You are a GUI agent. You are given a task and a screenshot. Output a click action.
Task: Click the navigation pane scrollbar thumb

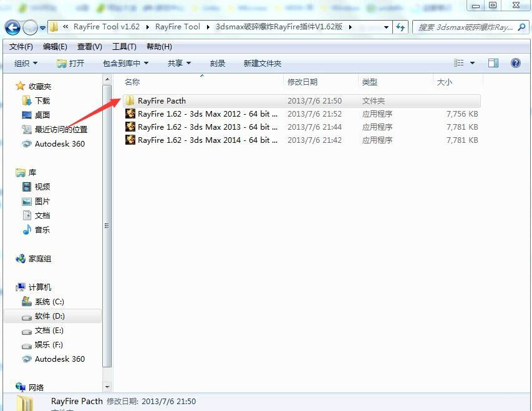(107, 226)
